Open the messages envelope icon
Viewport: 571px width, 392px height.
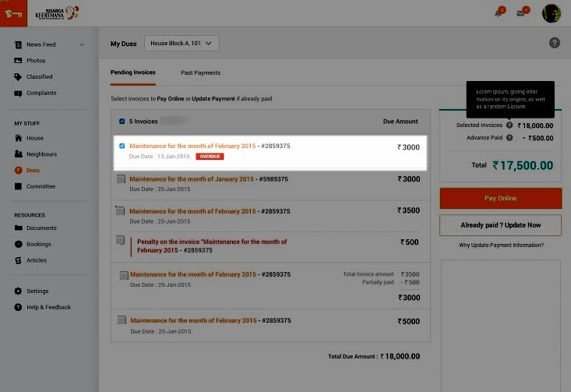click(x=520, y=13)
